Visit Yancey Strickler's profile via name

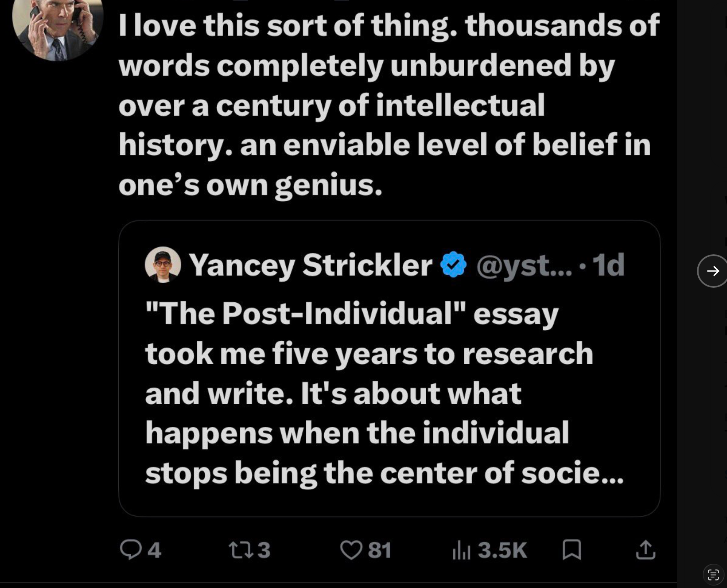pyautogui.click(x=310, y=265)
